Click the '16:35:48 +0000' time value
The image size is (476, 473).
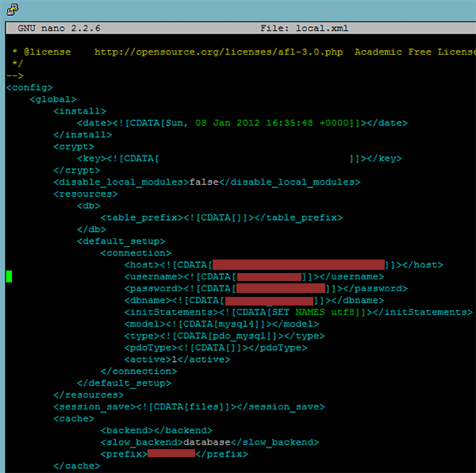[307, 123]
